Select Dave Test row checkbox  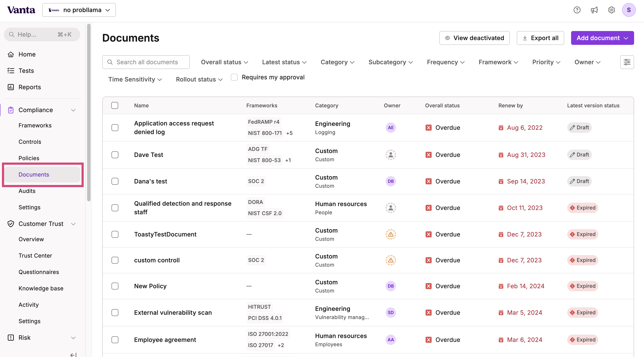(x=115, y=155)
